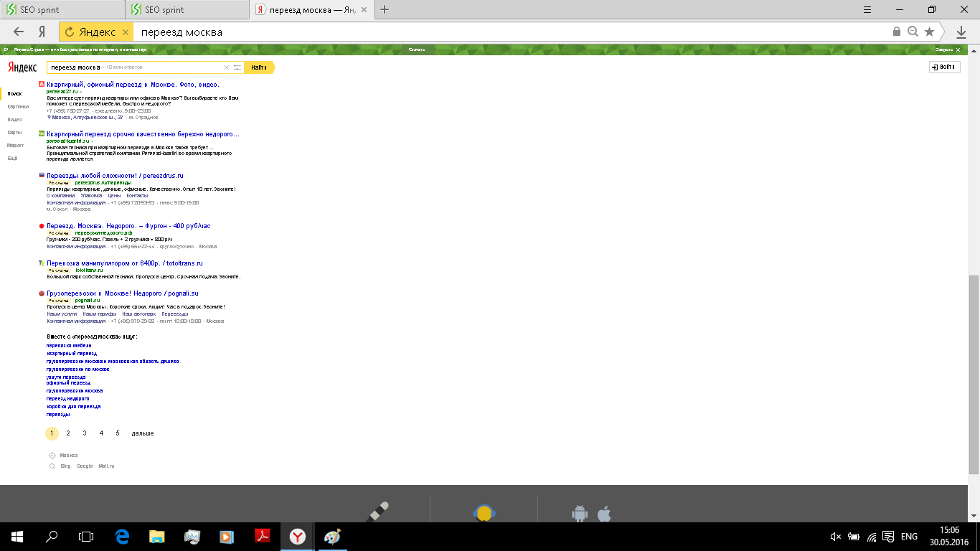Viewport: 980px width, 551px height.
Task: Click the 'Цены' sitelink under pereezdrus.ru
Action: click(114, 196)
